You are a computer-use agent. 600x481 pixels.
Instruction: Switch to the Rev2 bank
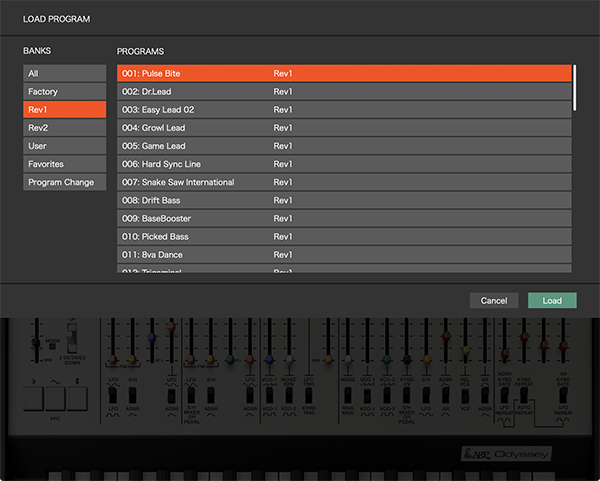[65, 128]
